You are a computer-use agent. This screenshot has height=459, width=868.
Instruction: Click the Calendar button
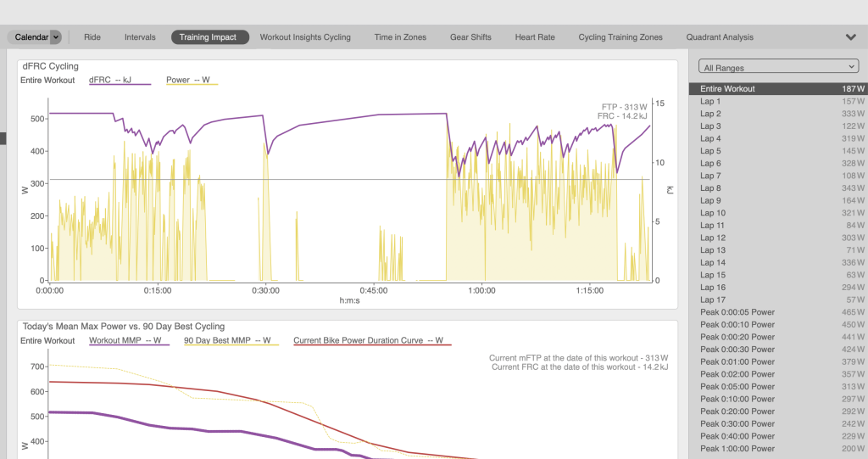30,37
